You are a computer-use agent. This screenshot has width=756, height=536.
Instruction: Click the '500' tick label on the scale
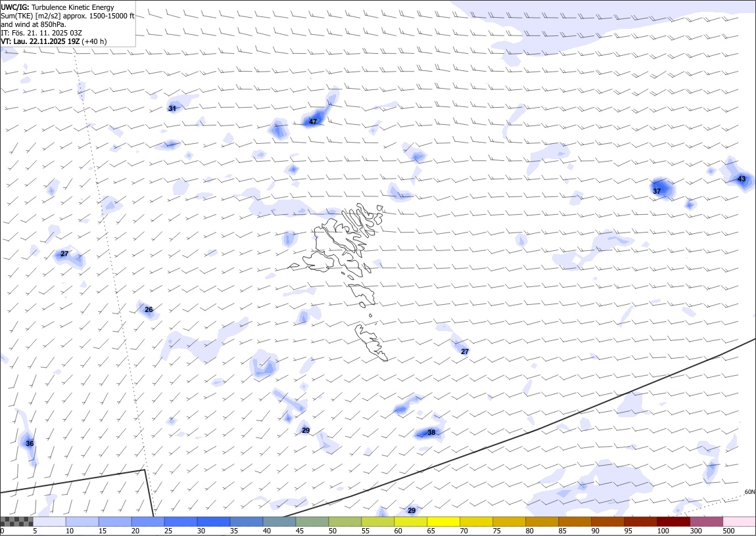point(728,531)
